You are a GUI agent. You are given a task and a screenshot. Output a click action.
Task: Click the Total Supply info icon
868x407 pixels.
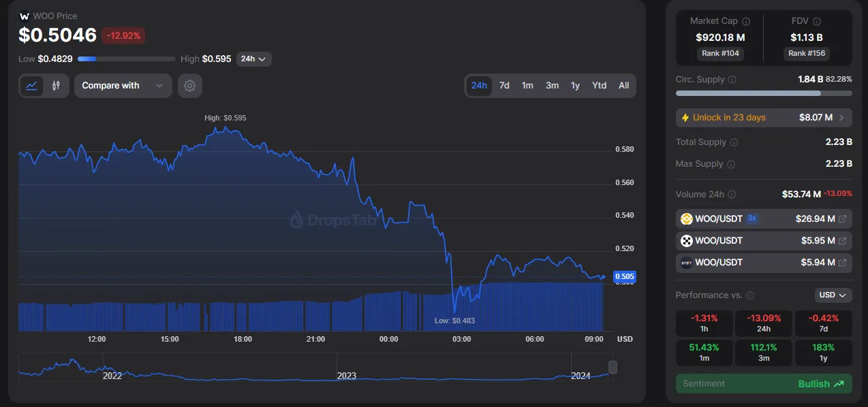tap(733, 142)
